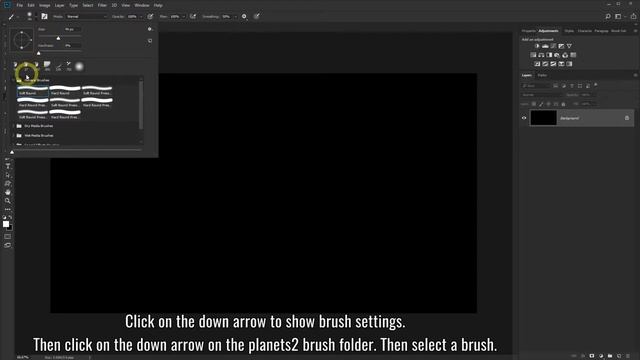The image size is (640, 360).
Task: Open the Flow value dropdown
Action: 184,17
